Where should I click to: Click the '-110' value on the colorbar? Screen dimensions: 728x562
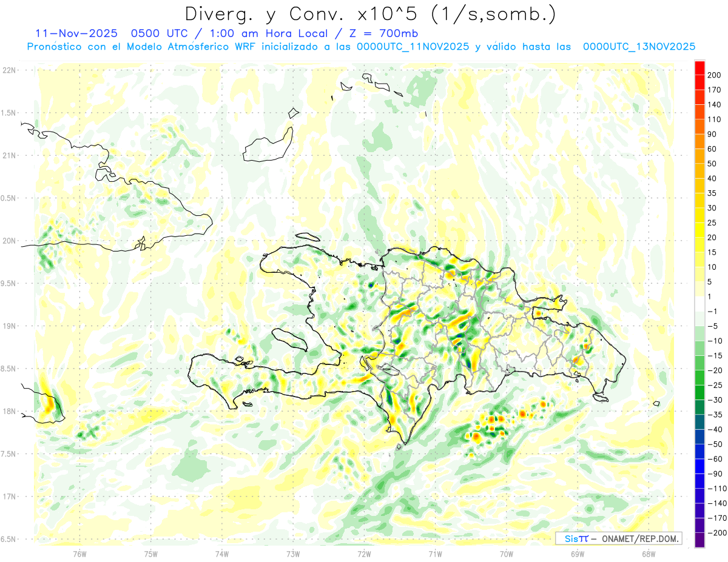tap(716, 489)
